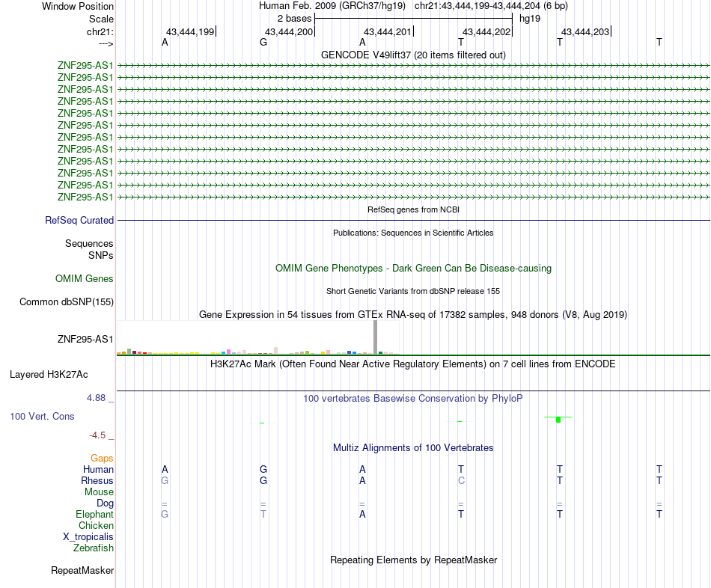Select the Scale track label
The image size is (711, 588).
coord(101,19)
